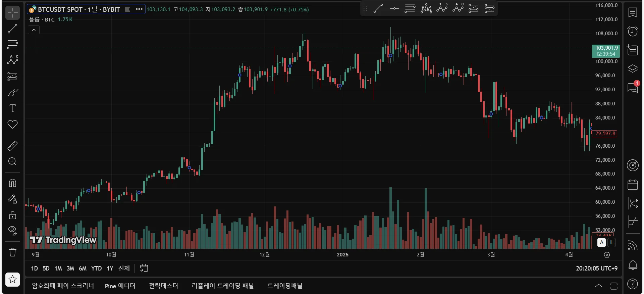
Task: Set the chart range to 5D
Action: pos(46,268)
